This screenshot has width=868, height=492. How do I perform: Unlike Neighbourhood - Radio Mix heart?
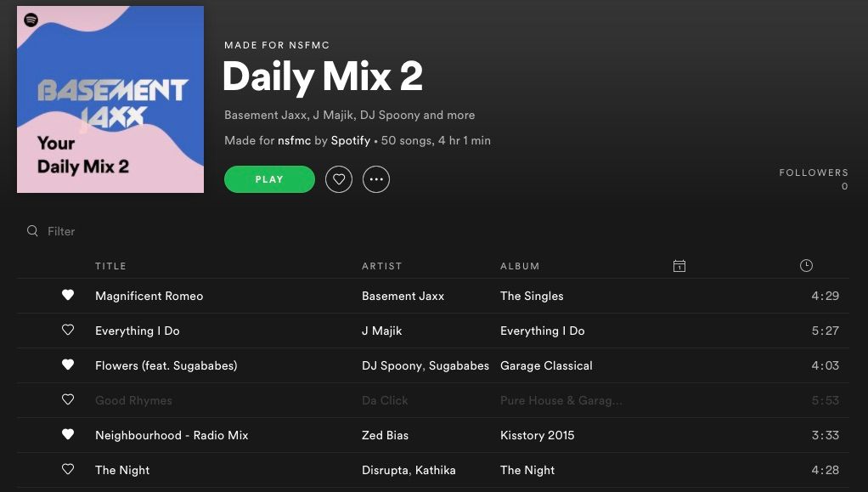tap(68, 434)
